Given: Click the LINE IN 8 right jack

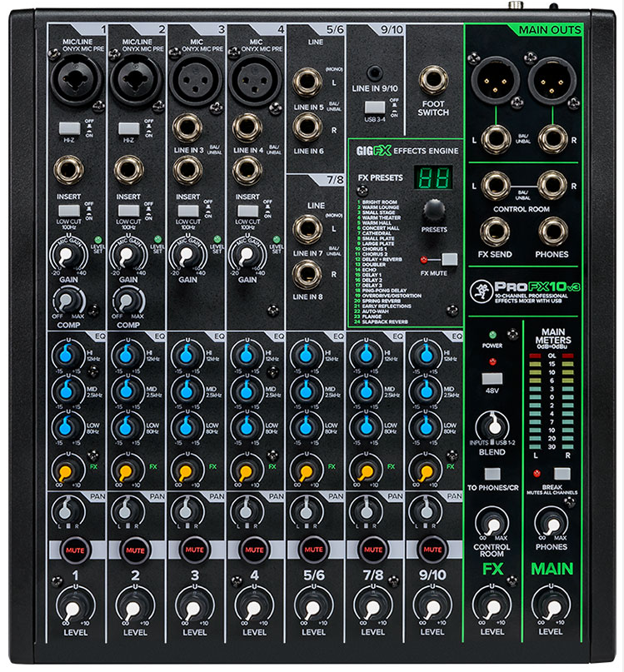Looking at the screenshot, I should [307, 274].
